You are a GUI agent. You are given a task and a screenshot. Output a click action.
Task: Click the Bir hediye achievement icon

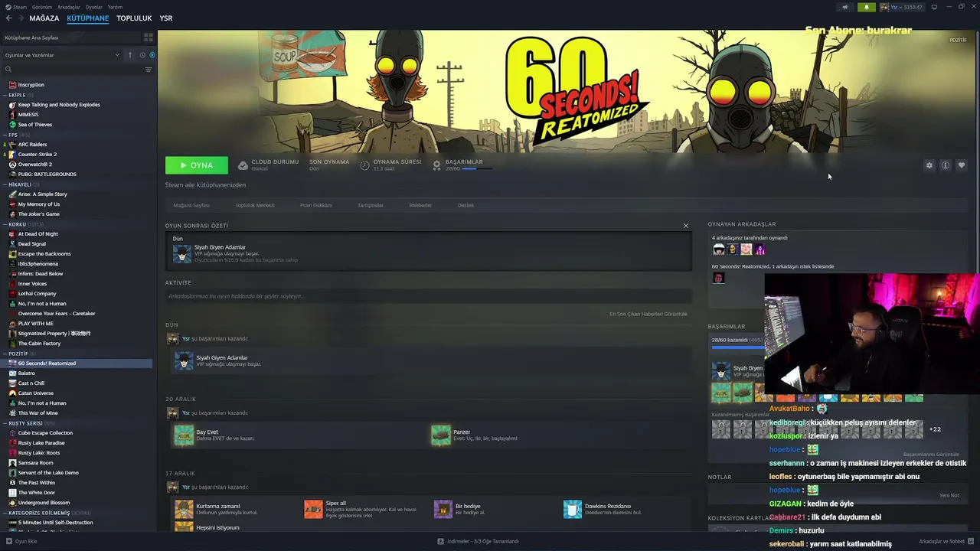[x=443, y=509]
